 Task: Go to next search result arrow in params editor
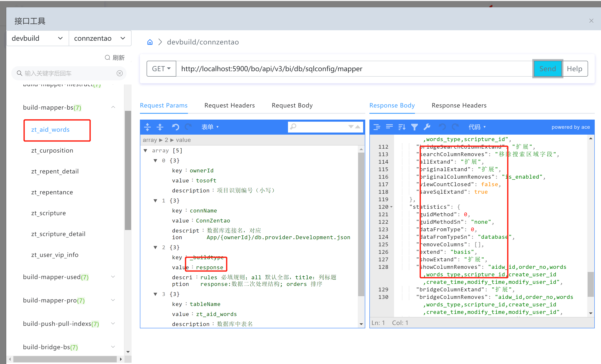(x=351, y=126)
